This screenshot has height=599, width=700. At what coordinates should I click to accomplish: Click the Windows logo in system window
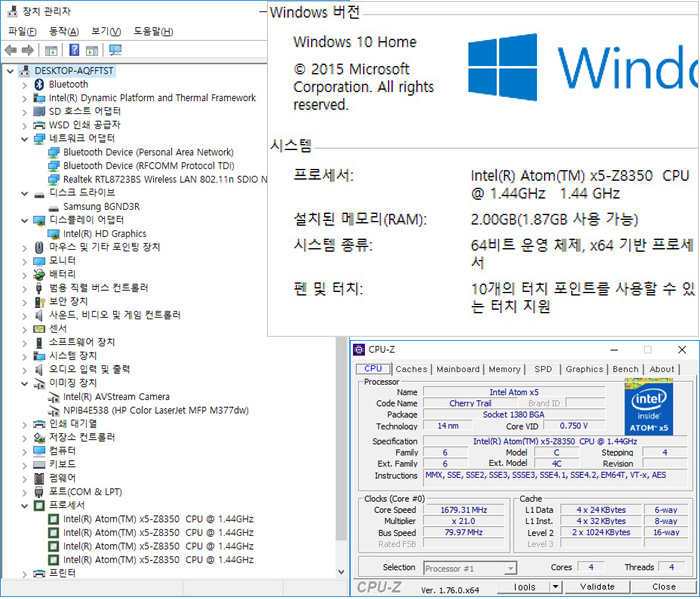502,67
